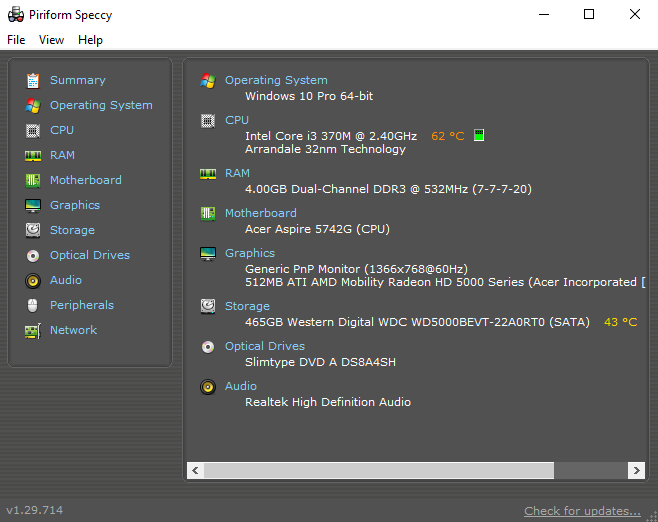Open the View menu
Screen dimensions: 658x522
(51, 40)
